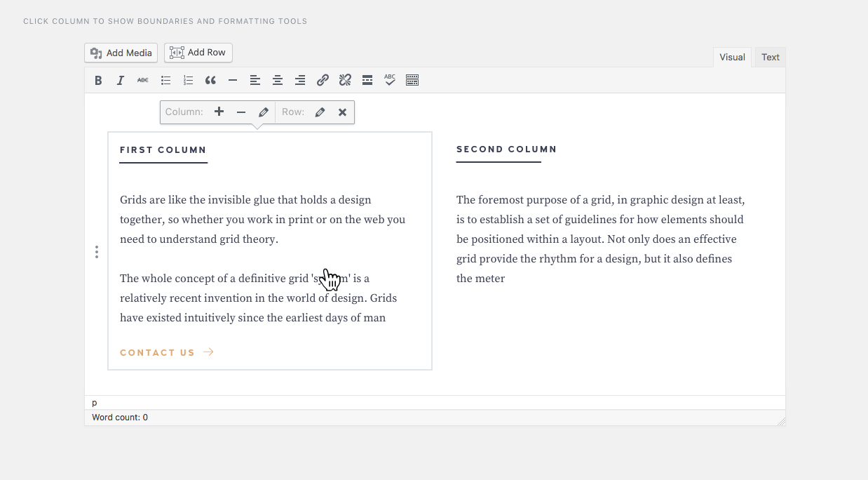This screenshot has height=480, width=868.
Task: Insert a horizontal line
Action: pyautogui.click(x=233, y=81)
